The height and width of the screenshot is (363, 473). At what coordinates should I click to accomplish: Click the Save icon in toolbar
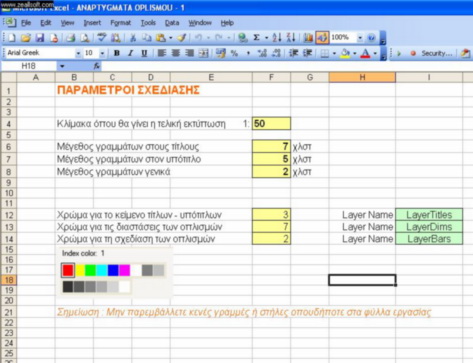click(x=40, y=38)
